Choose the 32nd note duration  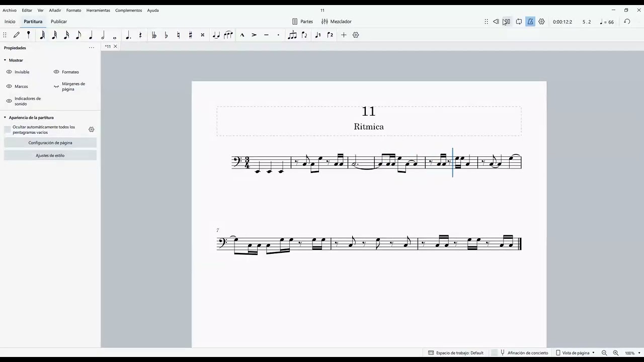pyautogui.click(x=54, y=35)
